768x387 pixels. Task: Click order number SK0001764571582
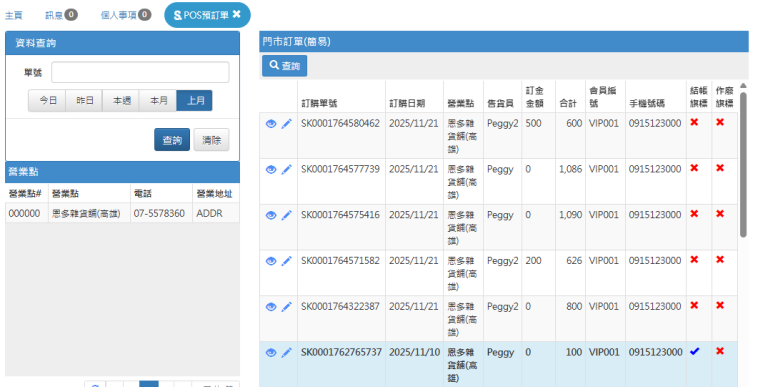tap(340, 261)
